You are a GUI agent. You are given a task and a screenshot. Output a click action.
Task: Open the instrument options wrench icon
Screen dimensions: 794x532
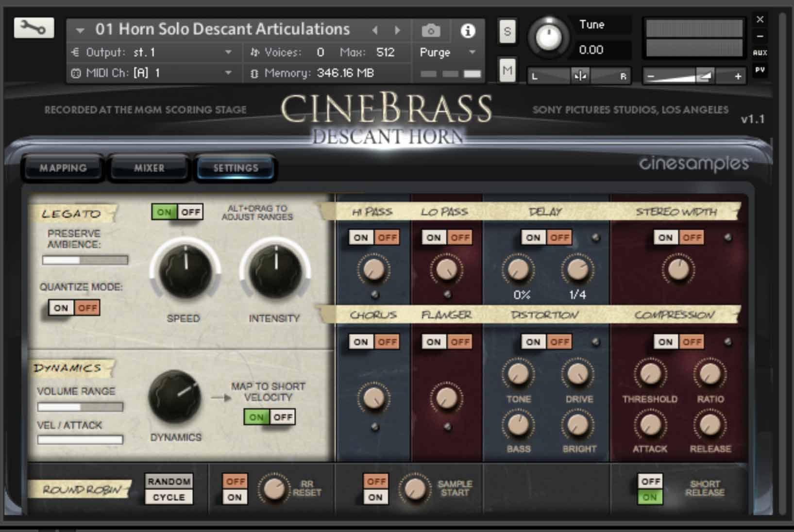[33, 28]
